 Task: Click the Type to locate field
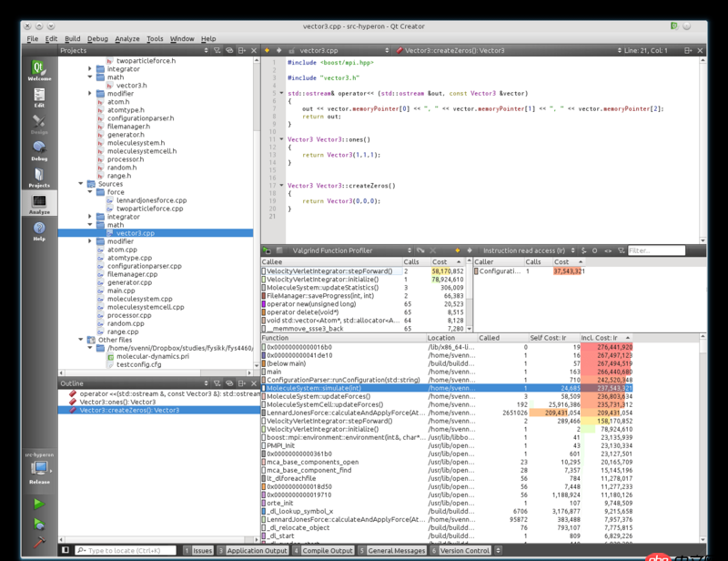126,550
